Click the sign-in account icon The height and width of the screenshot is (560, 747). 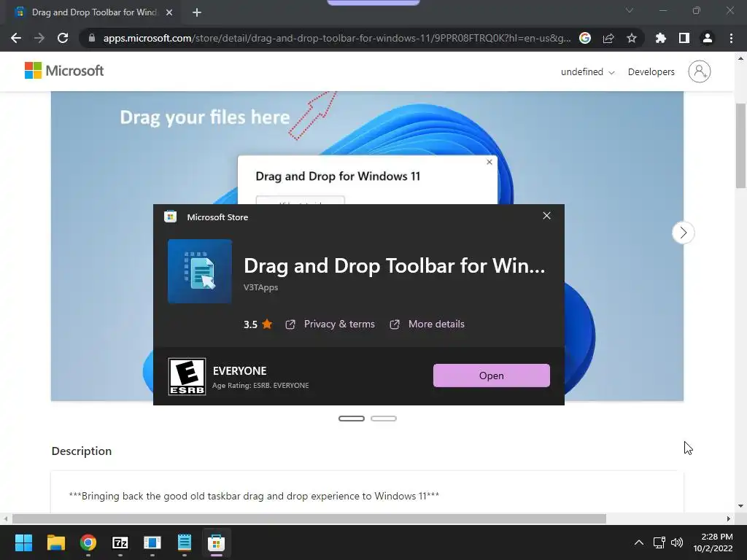pyautogui.click(x=699, y=71)
